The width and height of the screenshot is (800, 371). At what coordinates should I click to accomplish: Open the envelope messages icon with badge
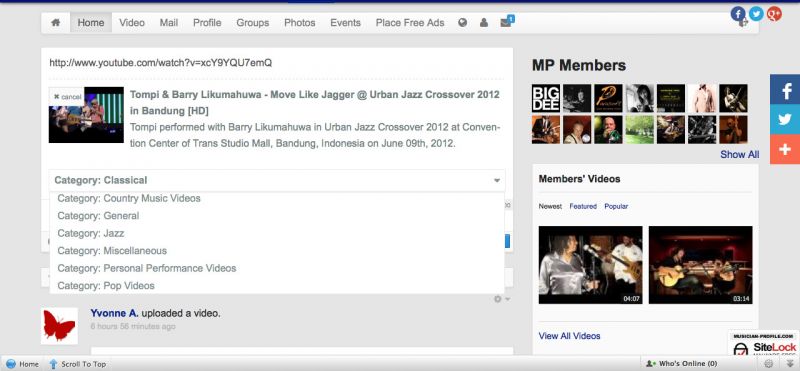tap(507, 21)
